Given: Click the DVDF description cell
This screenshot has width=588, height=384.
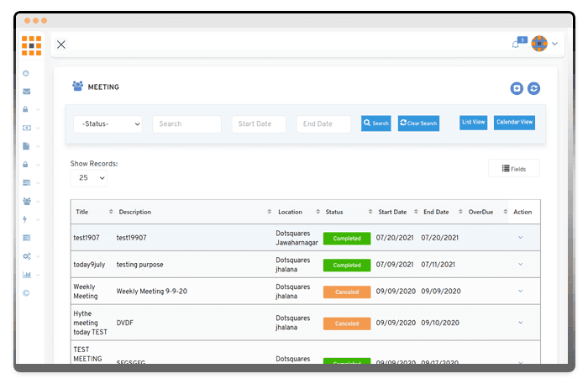Looking at the screenshot, I should tap(125, 323).
